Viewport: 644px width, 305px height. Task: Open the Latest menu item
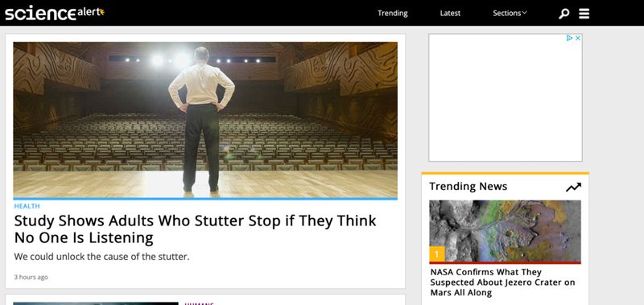coord(450,13)
